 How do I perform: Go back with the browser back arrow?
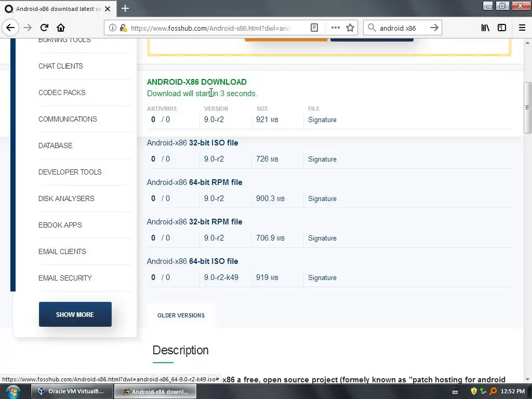[10, 28]
